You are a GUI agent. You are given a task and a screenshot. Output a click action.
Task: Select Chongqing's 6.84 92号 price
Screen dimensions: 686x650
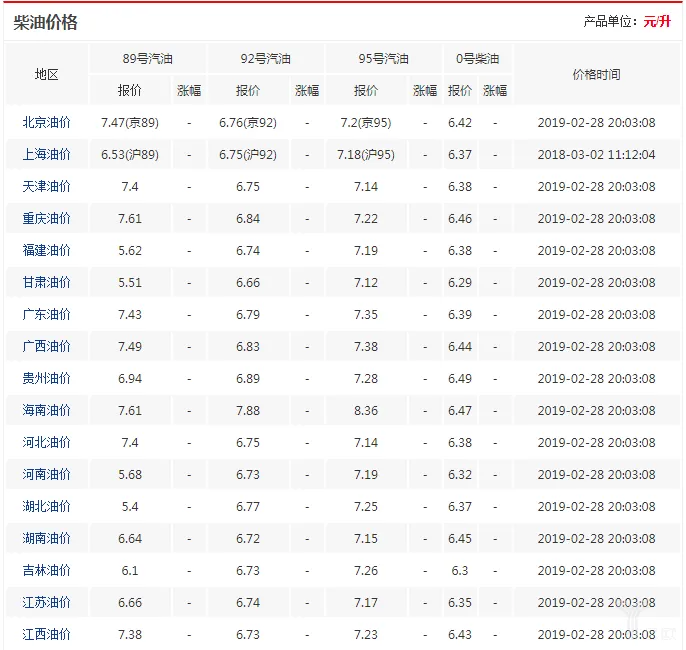tap(248, 218)
